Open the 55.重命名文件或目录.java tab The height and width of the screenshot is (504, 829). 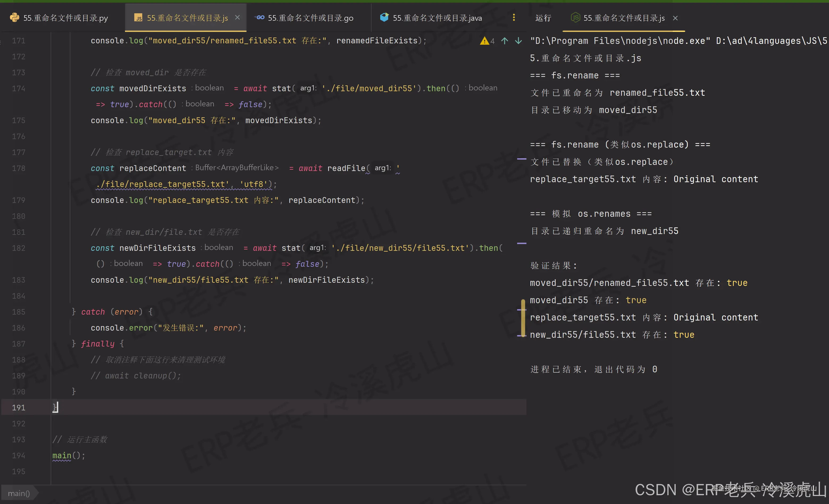tap(437, 18)
